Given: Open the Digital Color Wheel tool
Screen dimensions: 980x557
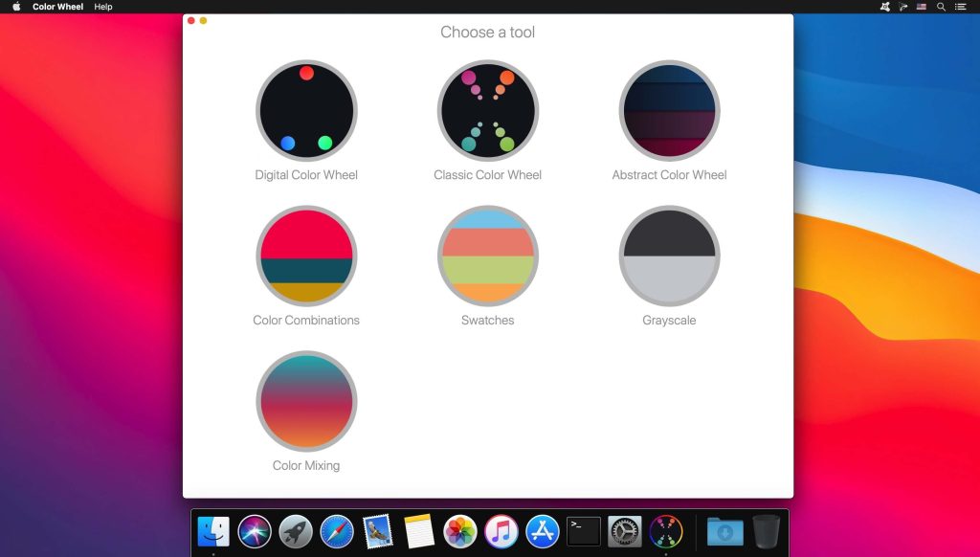Looking at the screenshot, I should click(x=306, y=110).
